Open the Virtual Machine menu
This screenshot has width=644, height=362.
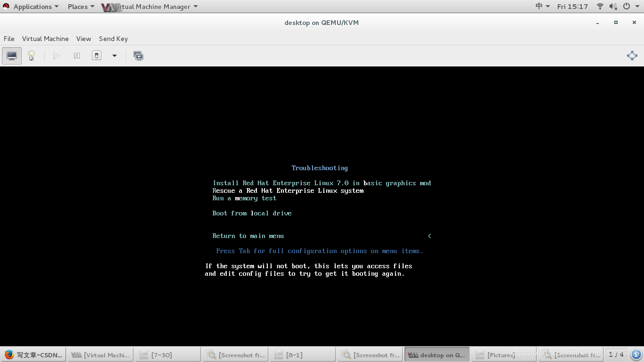coord(45,39)
